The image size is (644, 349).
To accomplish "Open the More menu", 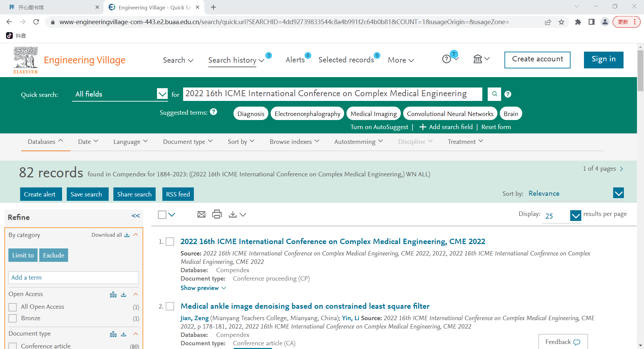I will coord(401,60).
